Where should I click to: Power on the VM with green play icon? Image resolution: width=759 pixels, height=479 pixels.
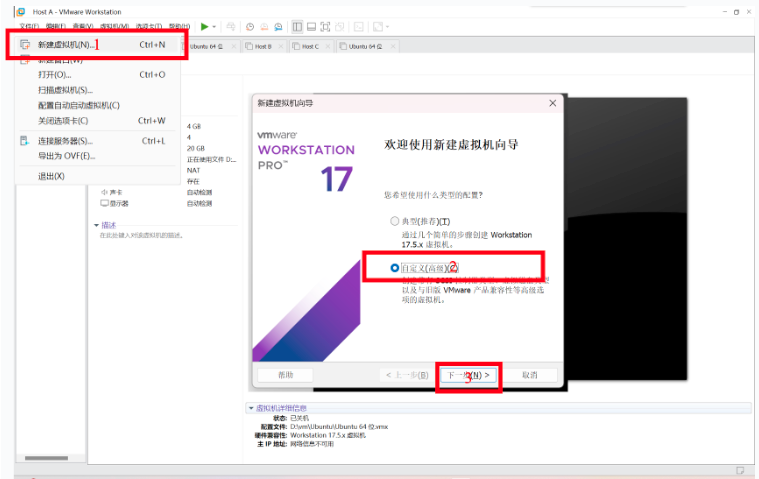(204, 27)
